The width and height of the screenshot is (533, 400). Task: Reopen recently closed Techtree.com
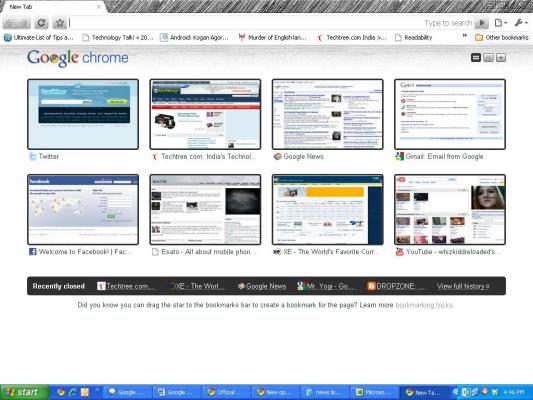pos(126,286)
